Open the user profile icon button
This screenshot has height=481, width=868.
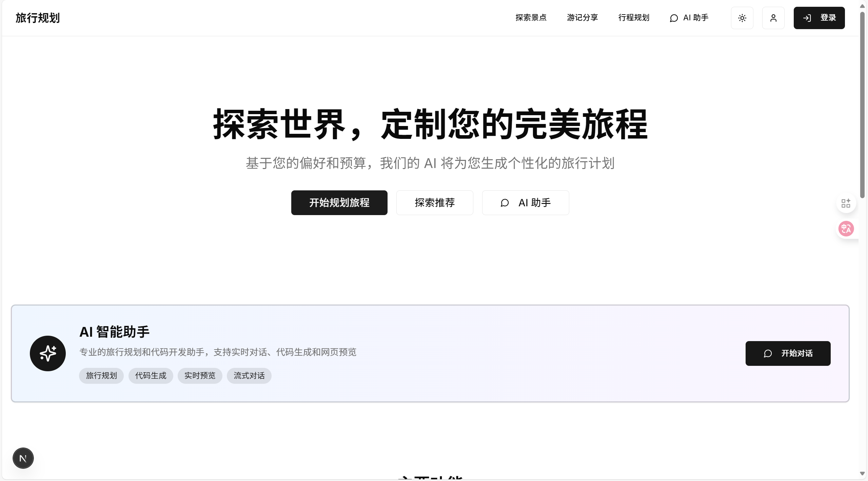pyautogui.click(x=773, y=18)
